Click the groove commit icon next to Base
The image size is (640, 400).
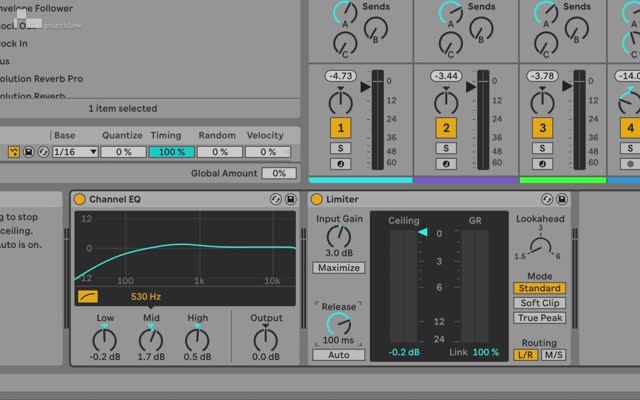[14, 152]
